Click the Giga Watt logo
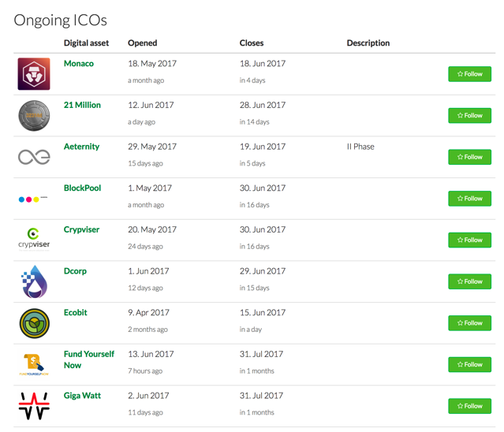504x432 pixels. (34, 406)
